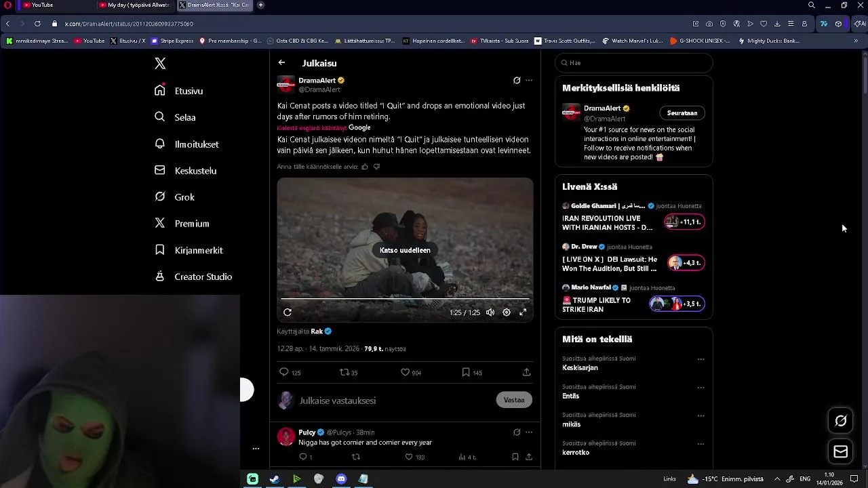Screen dimensions: 868x488
Task: Open floating messages button
Action: [841, 451]
